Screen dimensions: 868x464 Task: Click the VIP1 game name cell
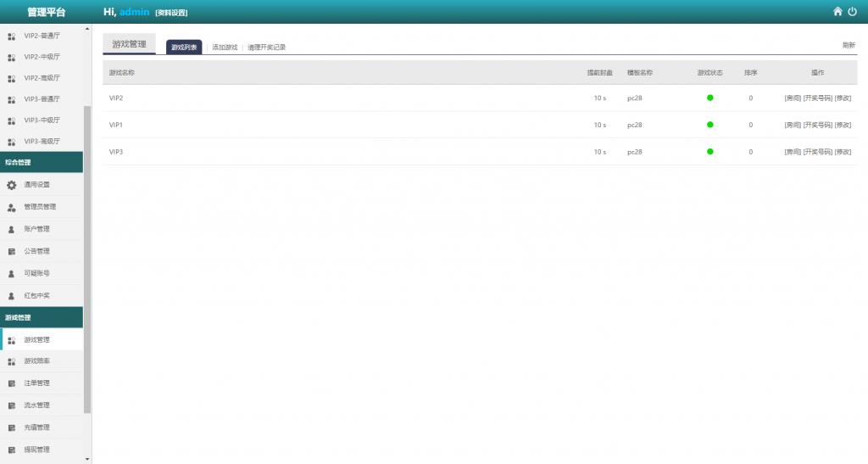(115, 126)
